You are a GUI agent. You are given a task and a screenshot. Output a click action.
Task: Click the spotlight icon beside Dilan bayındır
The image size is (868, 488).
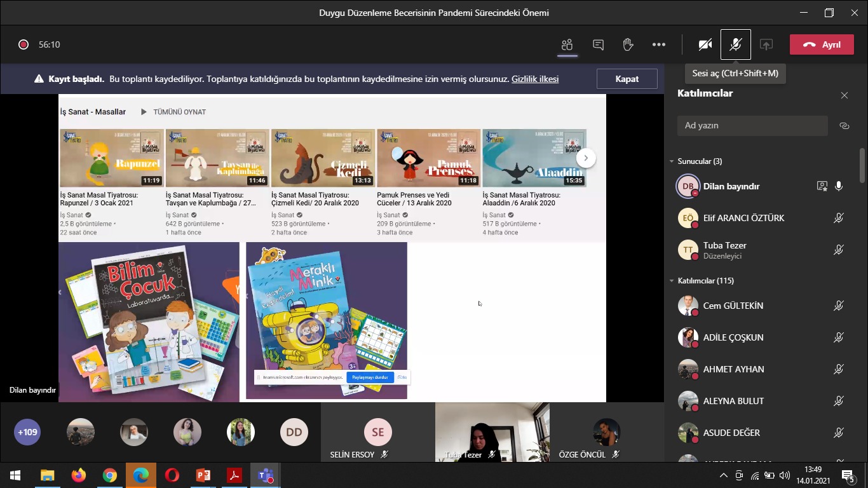pos(822,186)
